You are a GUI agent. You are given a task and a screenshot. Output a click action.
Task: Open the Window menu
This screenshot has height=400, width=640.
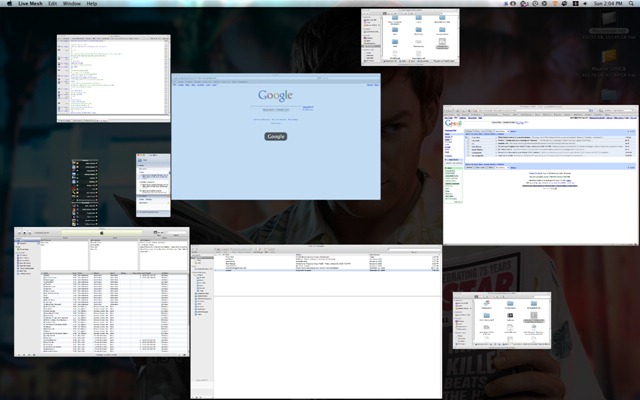coord(72,3)
